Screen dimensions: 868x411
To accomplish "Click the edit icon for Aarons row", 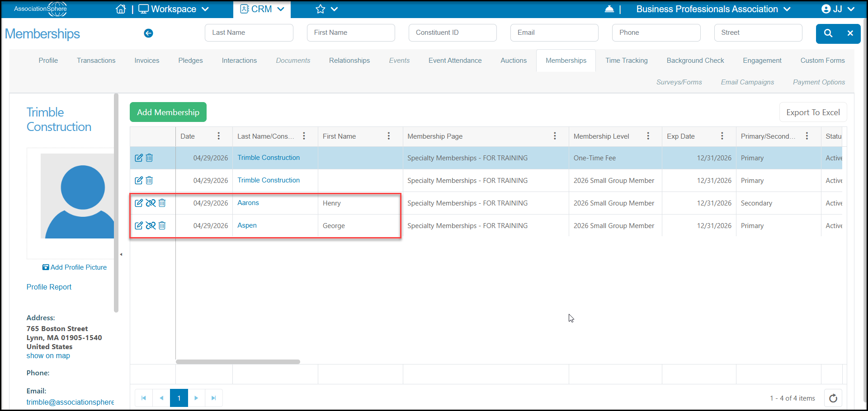I will 139,203.
